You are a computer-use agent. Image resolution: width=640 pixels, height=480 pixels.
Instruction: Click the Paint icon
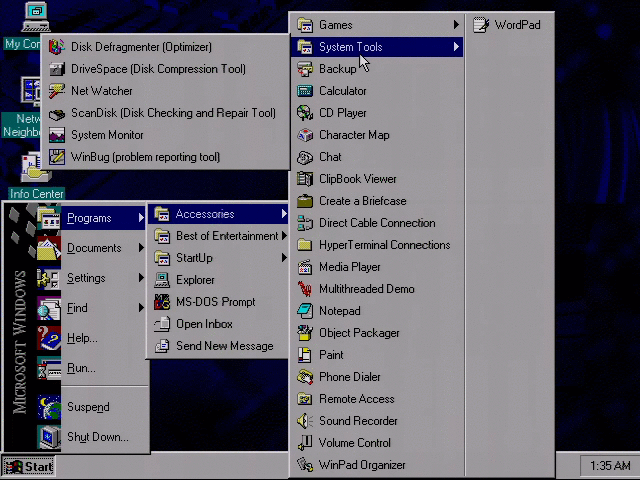305,355
